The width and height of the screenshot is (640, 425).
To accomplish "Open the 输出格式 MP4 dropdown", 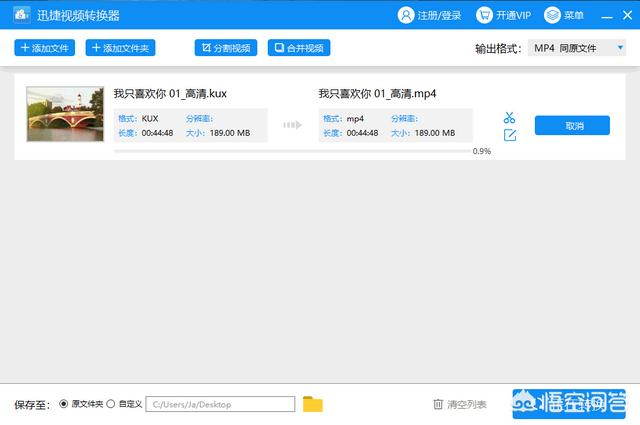I will 577,48.
